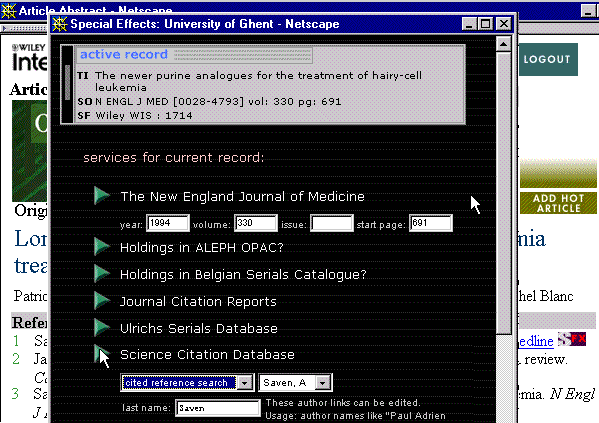Open the cited reference search dropdown
This screenshot has height=423, width=599.
tap(245, 382)
